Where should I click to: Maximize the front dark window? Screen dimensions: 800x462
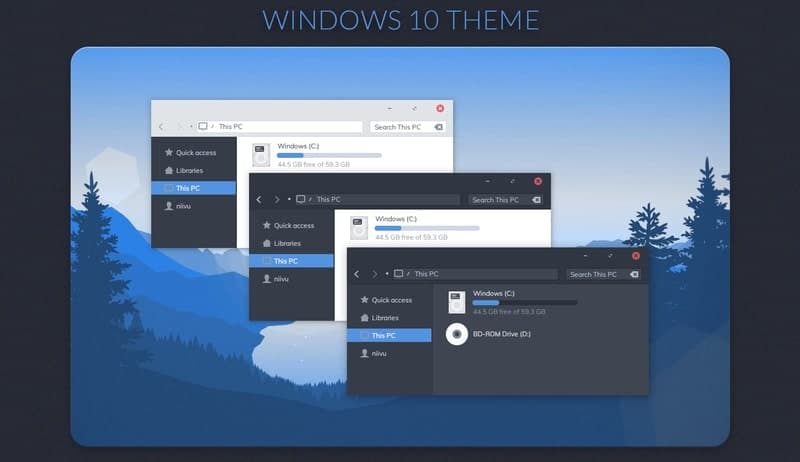pyautogui.click(x=610, y=255)
